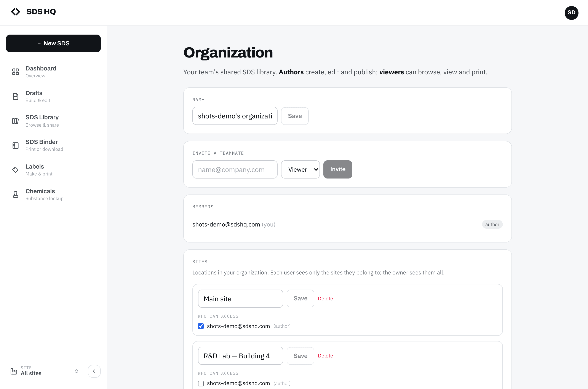Click the factory site icon
Screen dimensions: 588x389
click(x=14, y=371)
